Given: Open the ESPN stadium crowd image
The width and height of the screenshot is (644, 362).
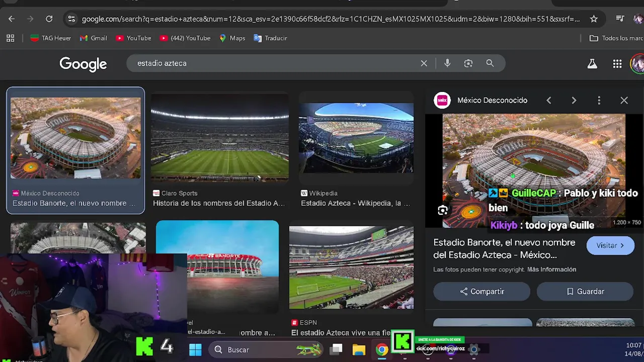Looking at the screenshot, I should pos(351,267).
